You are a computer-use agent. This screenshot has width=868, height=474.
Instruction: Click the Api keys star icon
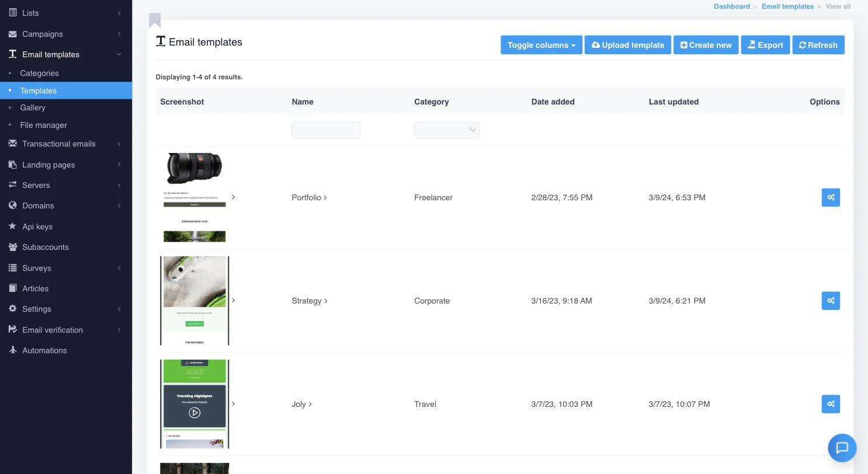point(12,226)
